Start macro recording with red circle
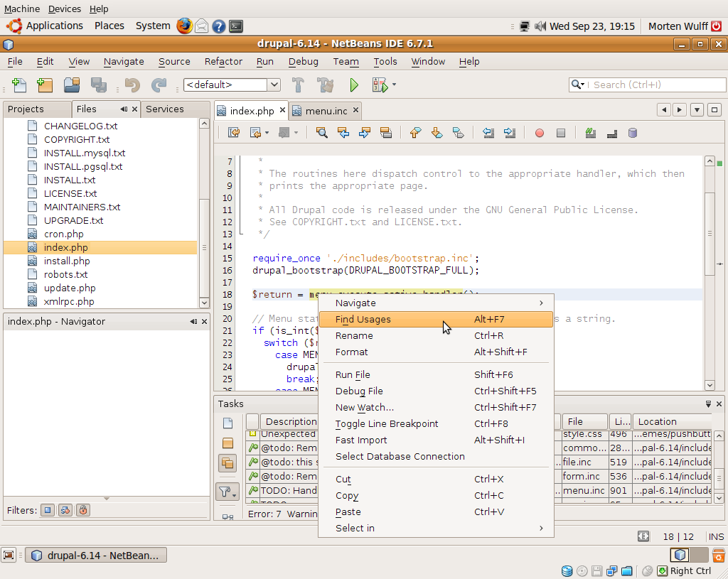 [x=539, y=133]
